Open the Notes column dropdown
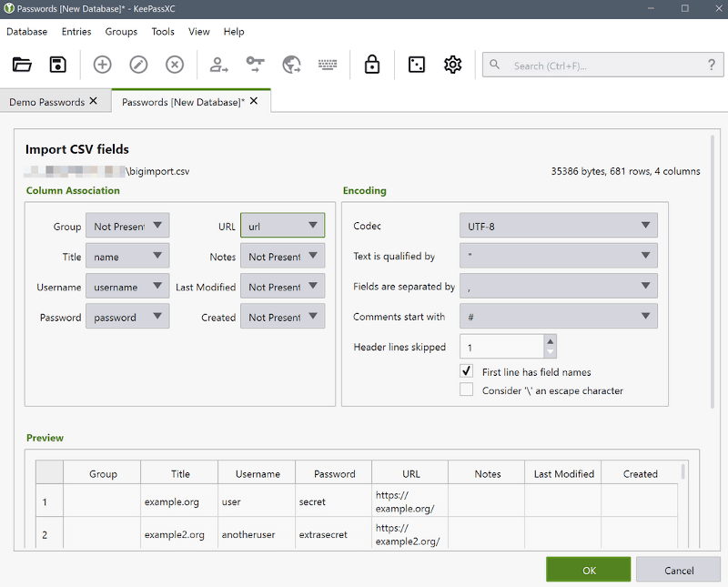This screenshot has width=728, height=587. [x=282, y=256]
